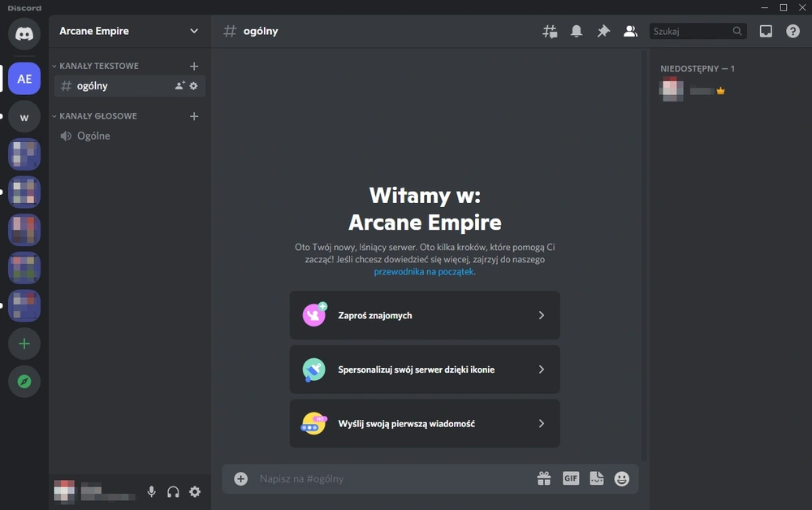Open the emoji picker
Screen dimensions: 812x510
622,478
